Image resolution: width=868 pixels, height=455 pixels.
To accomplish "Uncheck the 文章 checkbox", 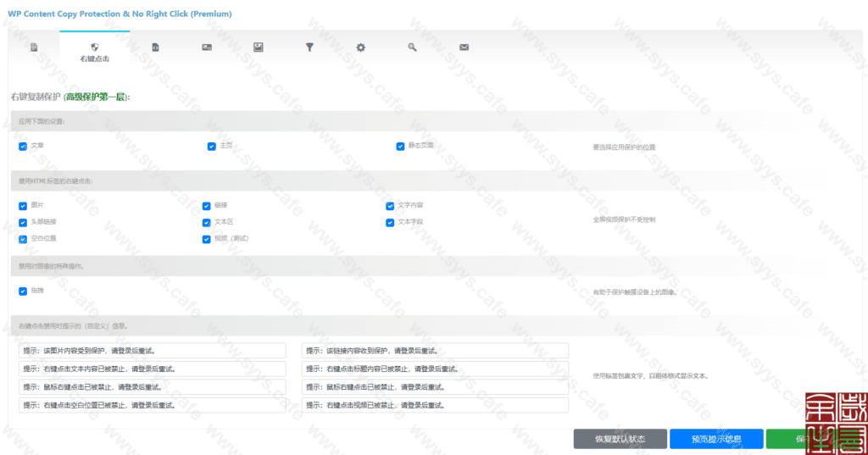I will click(x=23, y=147).
